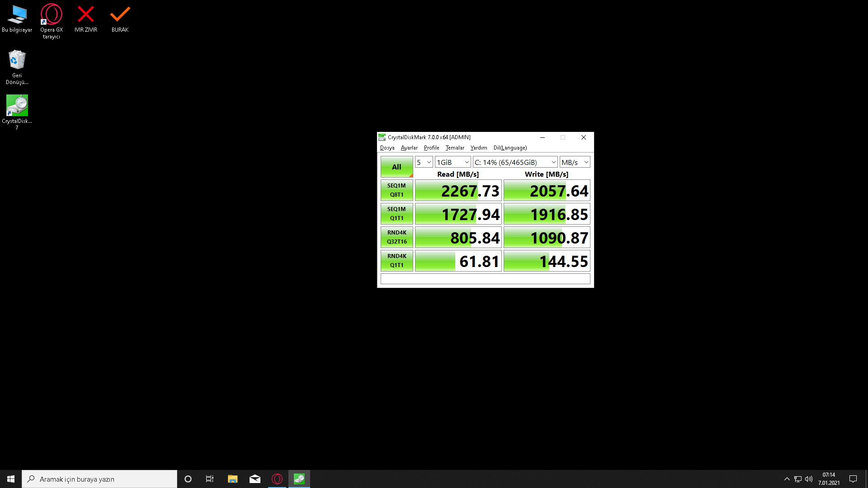Screen dimensions: 868x488
Task: Open the Temalar menu
Action: tap(454, 148)
